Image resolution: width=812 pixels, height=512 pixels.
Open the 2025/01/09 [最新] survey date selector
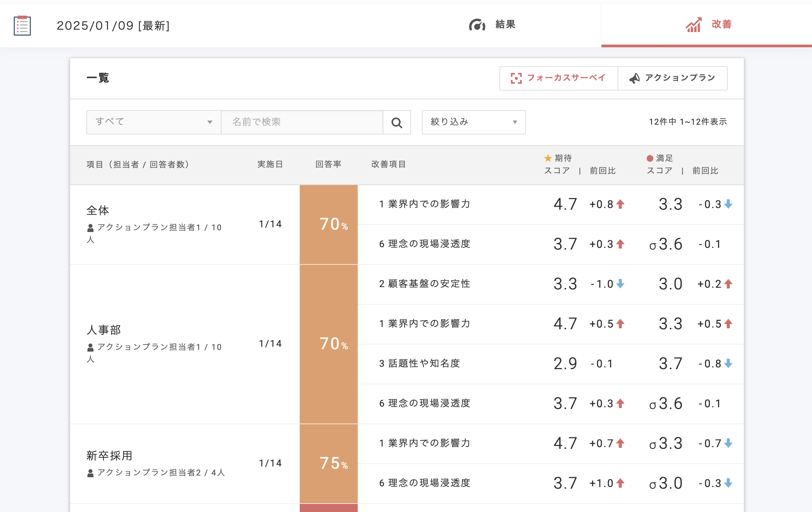pyautogui.click(x=113, y=26)
